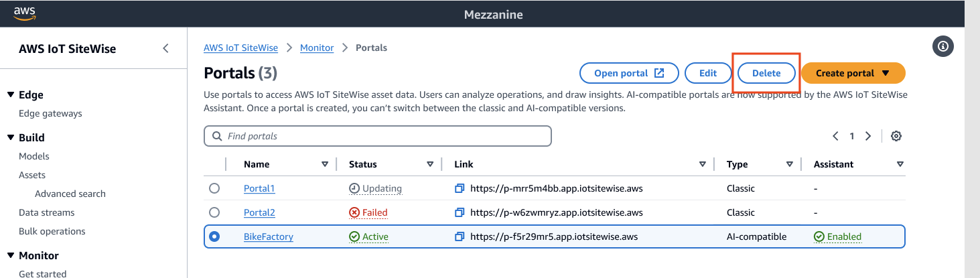The height and width of the screenshot is (278, 980).
Task: Open Edge gateways in sidebar
Action: (x=50, y=113)
